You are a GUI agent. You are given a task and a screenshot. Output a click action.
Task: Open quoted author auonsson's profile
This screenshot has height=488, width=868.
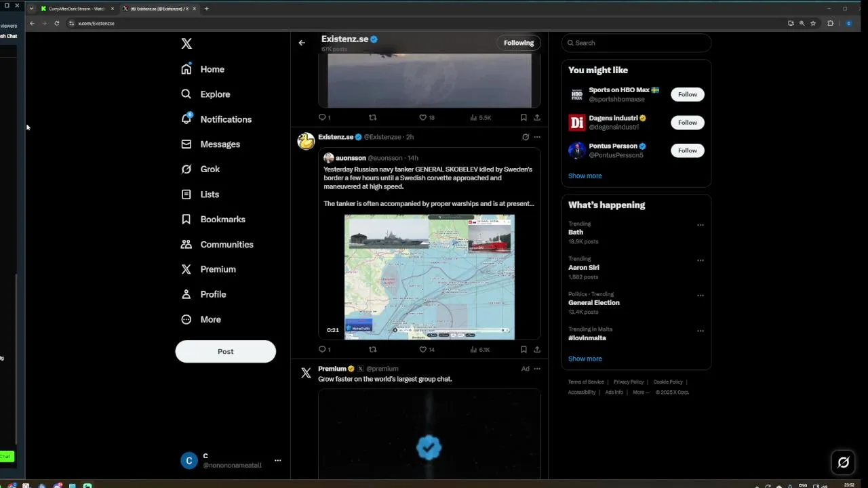(x=351, y=158)
